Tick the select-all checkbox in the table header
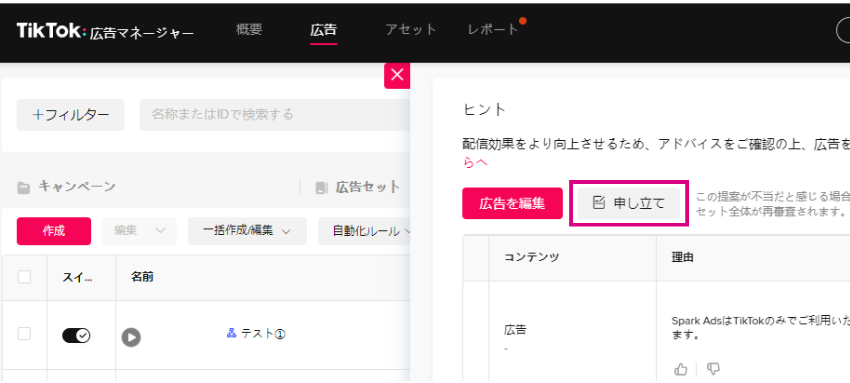850x383 pixels. pyautogui.click(x=24, y=277)
